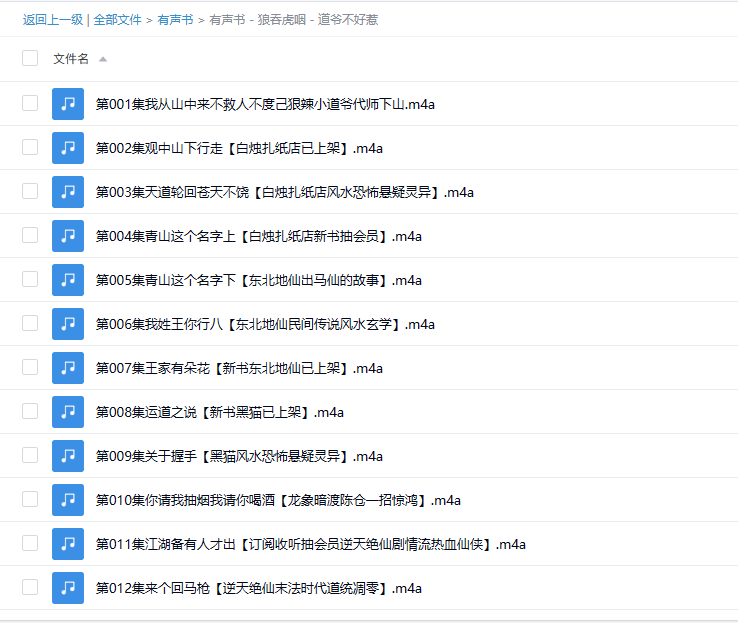Image resolution: width=738 pixels, height=623 pixels.
Task: Select the checkbox for 第004集青山这个名字上
Action: tap(30, 235)
